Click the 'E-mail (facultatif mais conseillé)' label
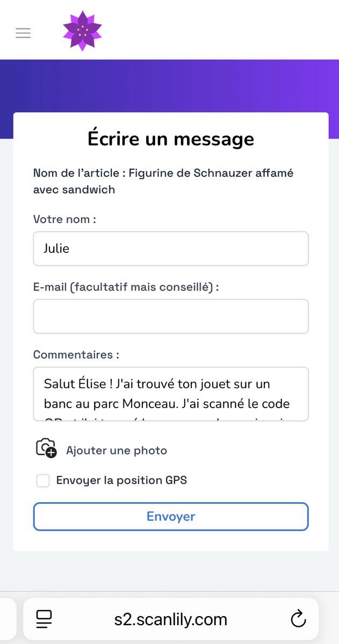Image resolution: width=339 pixels, height=644 pixels. coord(126,287)
